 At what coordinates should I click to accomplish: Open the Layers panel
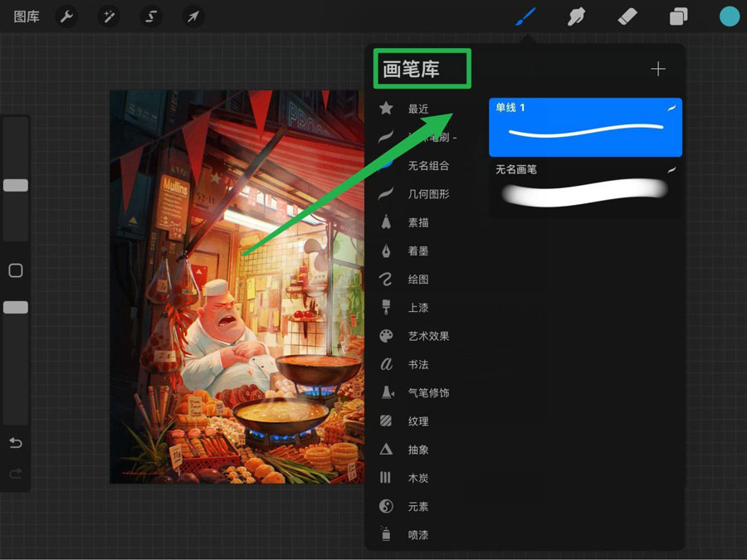click(677, 16)
